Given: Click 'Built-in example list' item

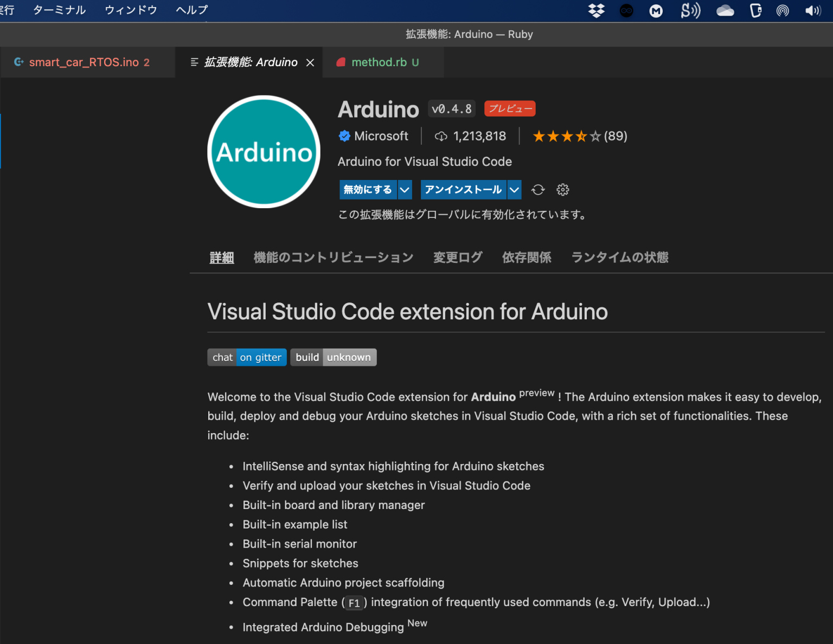Looking at the screenshot, I should pyautogui.click(x=295, y=525).
